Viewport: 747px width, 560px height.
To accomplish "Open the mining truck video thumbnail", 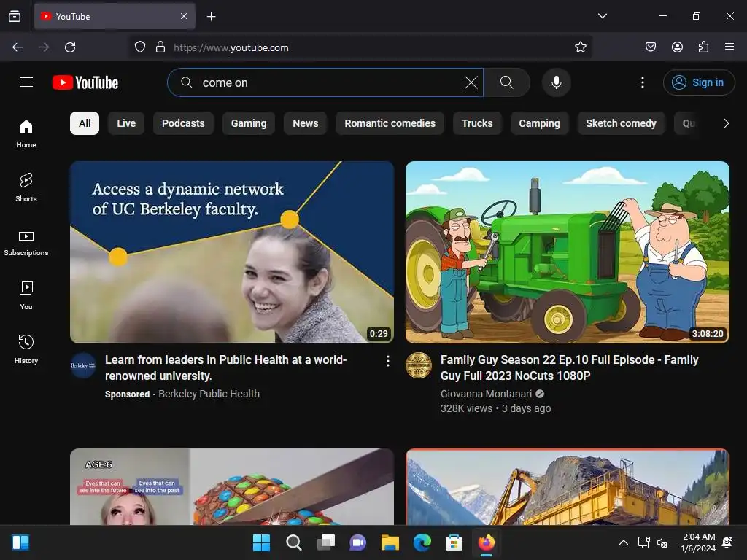I will (568, 486).
